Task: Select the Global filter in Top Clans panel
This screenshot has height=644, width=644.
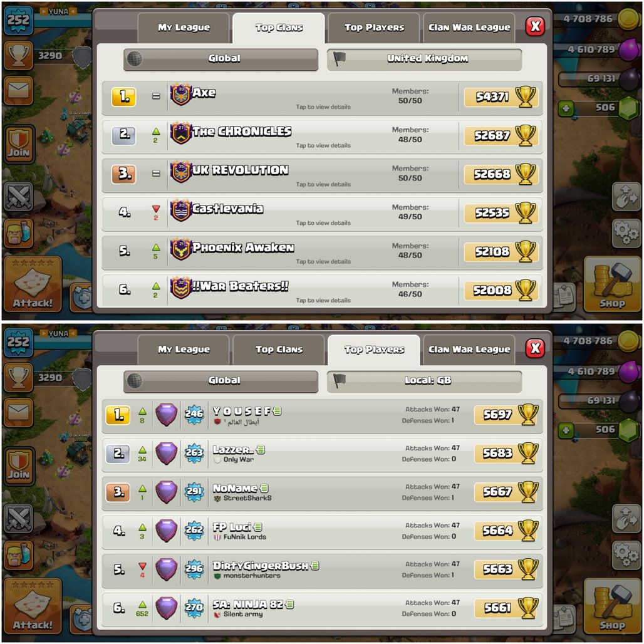Action: 221,59
